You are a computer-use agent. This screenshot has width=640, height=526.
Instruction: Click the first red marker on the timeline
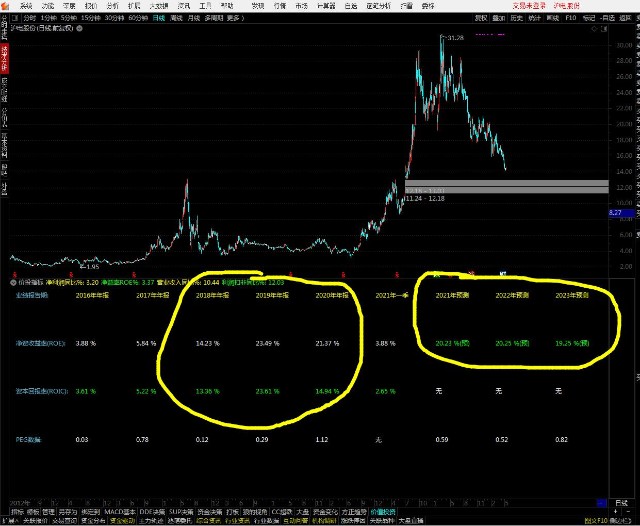(12, 273)
